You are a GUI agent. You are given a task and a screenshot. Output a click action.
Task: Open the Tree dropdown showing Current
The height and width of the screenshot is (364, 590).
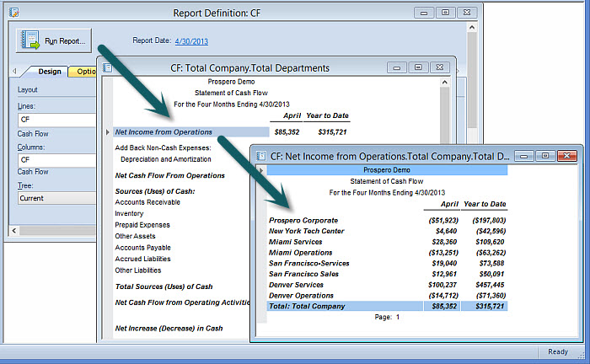point(56,198)
